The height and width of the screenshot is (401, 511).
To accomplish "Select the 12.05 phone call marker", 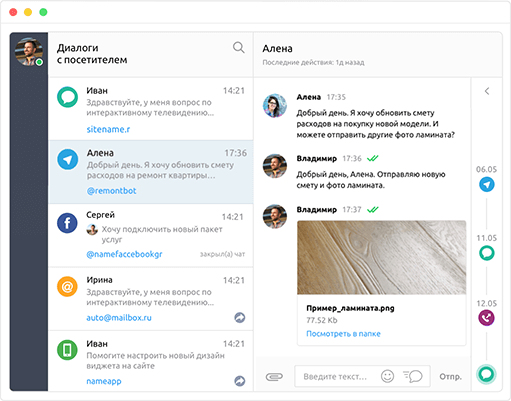I will [x=487, y=318].
